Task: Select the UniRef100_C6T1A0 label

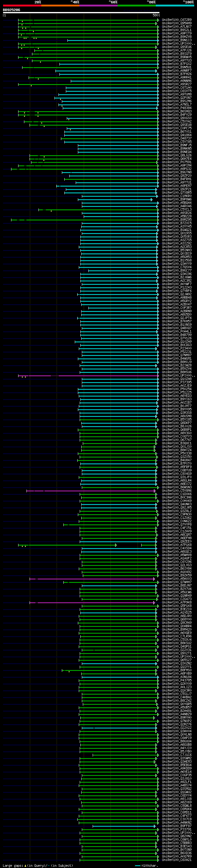Action: coord(177,88)
